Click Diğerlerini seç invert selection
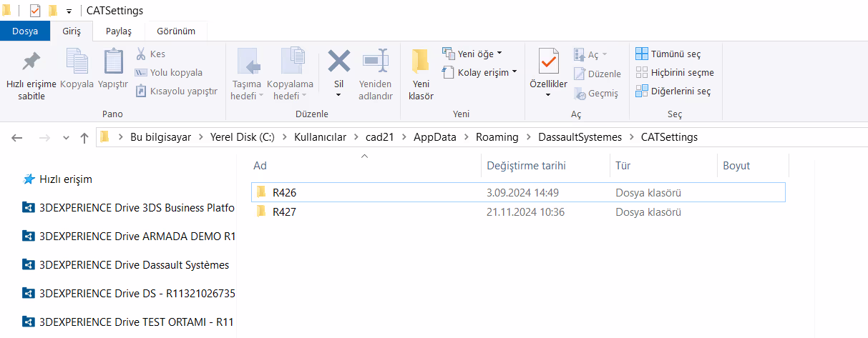The height and width of the screenshot is (338, 868). click(x=673, y=91)
